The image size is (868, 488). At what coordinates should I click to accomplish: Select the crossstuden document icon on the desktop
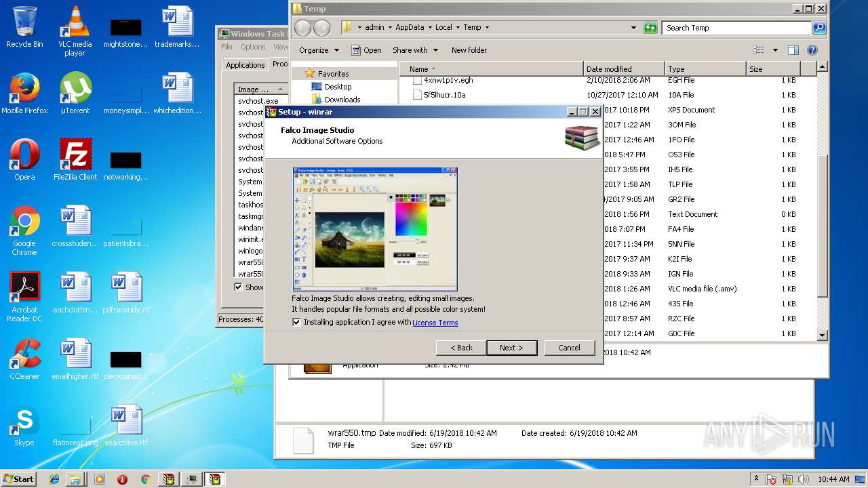click(75, 226)
